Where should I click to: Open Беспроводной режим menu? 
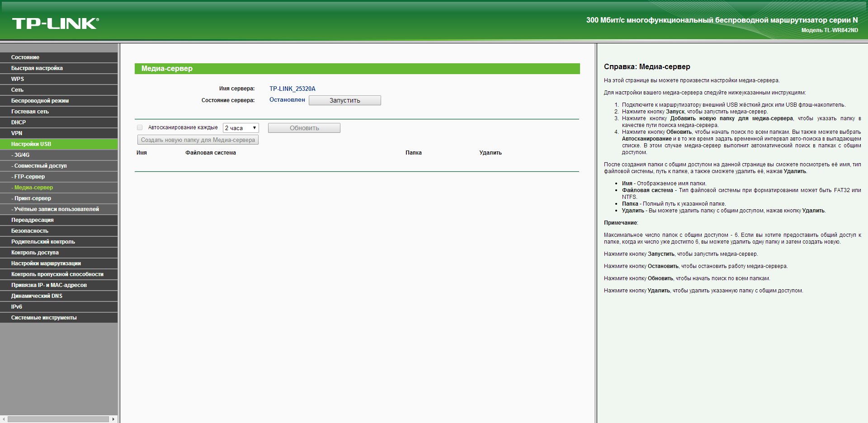pyautogui.click(x=59, y=101)
